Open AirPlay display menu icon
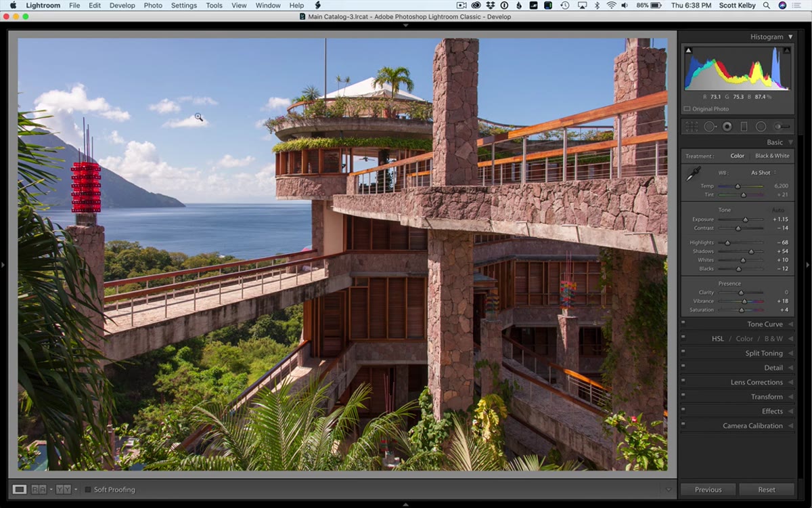Screen dimensions: 812x508 click(582, 5)
